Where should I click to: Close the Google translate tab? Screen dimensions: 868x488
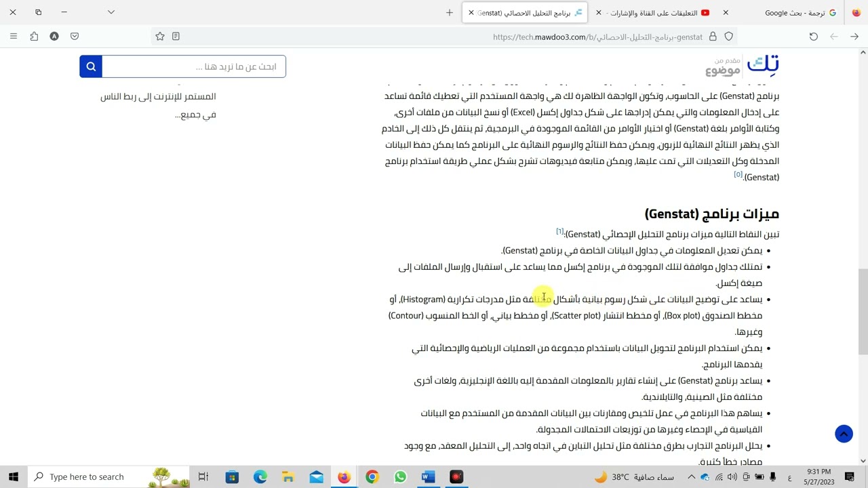tap(726, 12)
